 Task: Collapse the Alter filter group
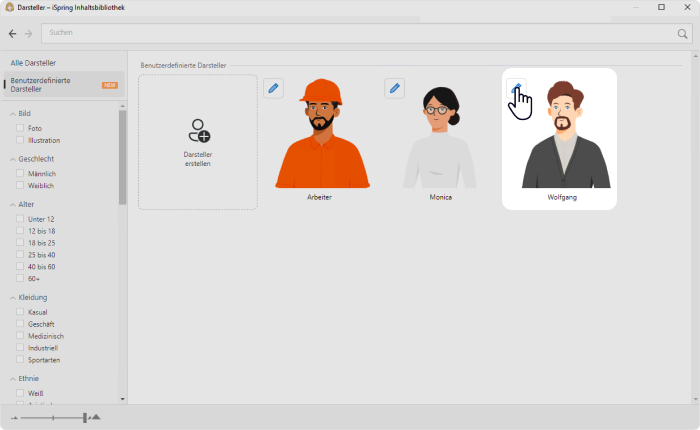click(x=12, y=205)
